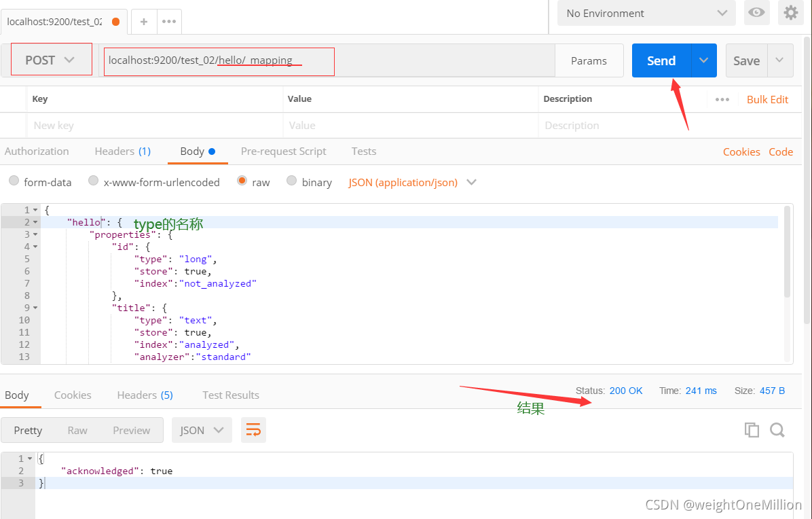812x519 pixels.
Task: Open Save button dropdown arrow
Action: click(x=780, y=60)
